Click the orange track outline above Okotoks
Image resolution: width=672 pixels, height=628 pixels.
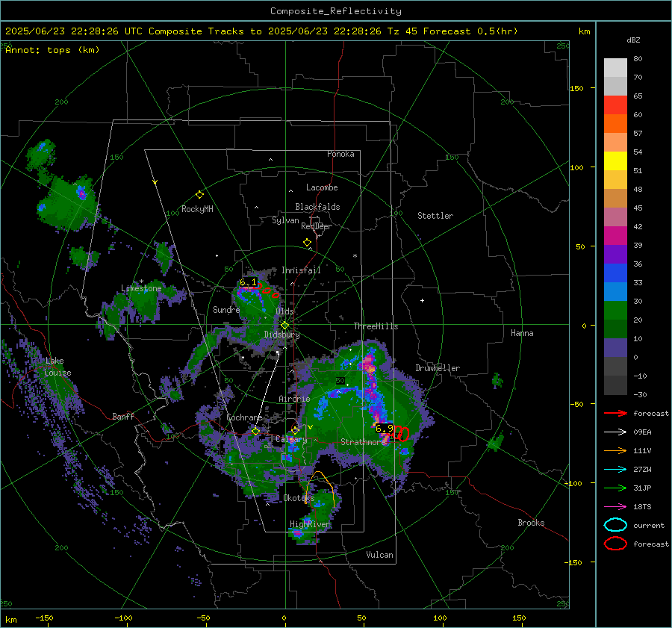320,488
